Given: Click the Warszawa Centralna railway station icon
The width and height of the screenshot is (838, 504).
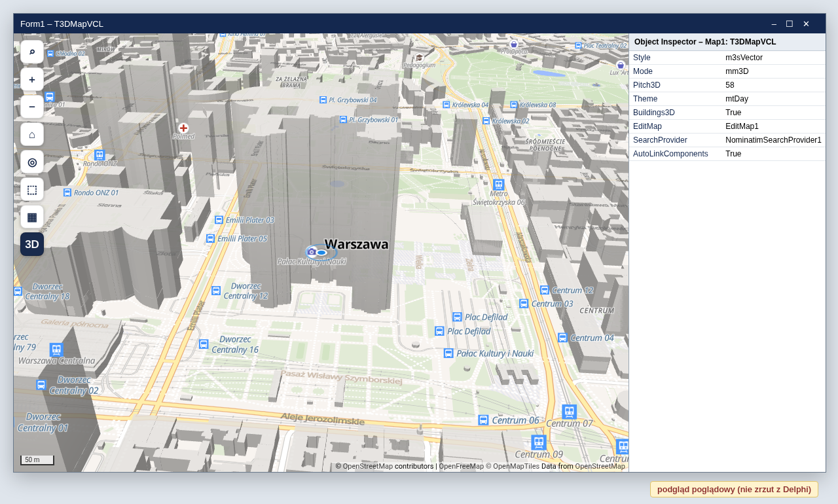Looking at the screenshot, I should (56, 350).
